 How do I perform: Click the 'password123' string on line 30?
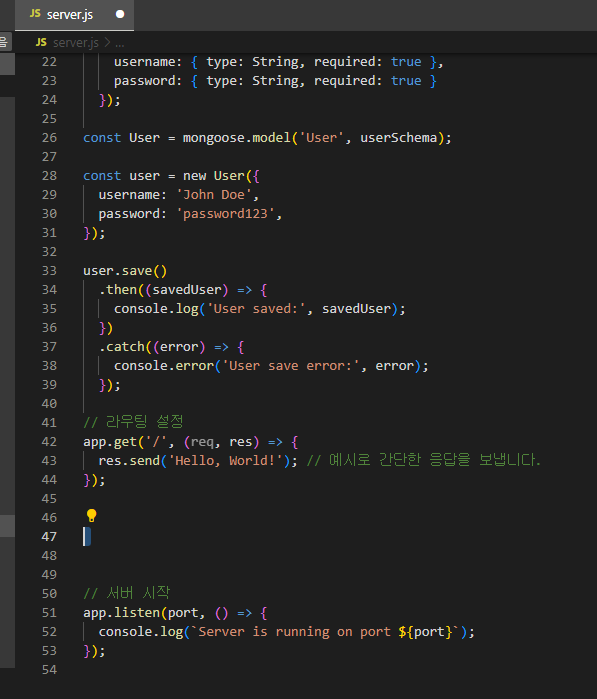225,214
